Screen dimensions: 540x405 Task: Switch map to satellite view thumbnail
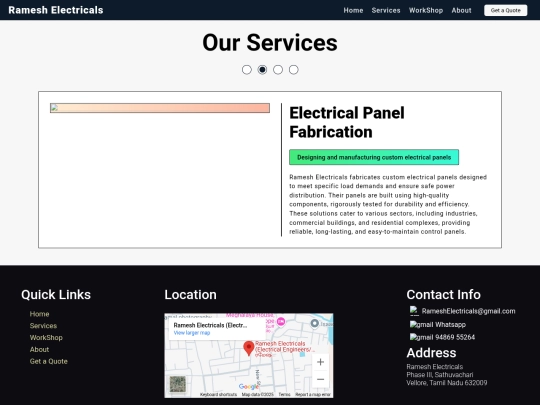tap(178, 384)
